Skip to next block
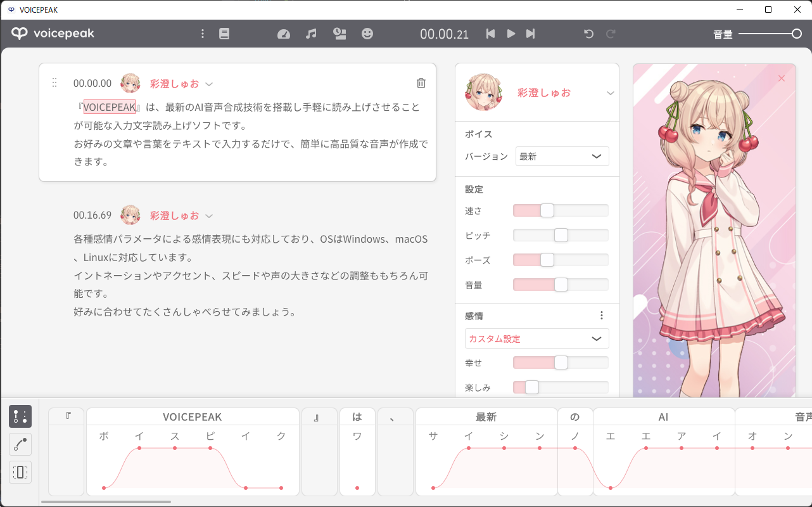Viewport: 812px width, 507px height. pyautogui.click(x=531, y=34)
